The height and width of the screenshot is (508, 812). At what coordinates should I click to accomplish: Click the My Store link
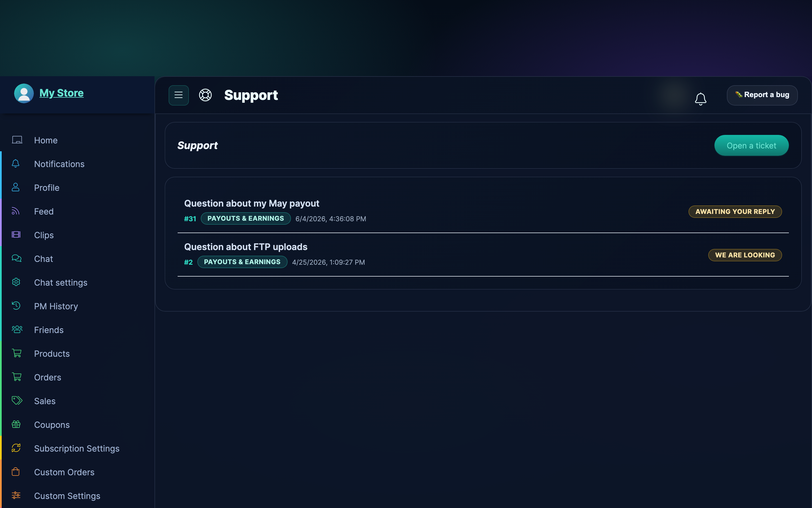pos(61,93)
